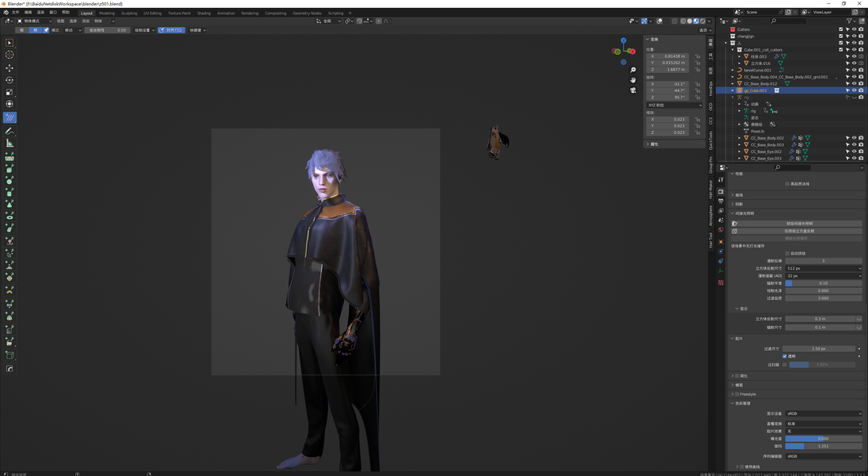This screenshot has height=476, width=868.
Task: Toggle camera view icon in the viewport
Action: [633, 90]
